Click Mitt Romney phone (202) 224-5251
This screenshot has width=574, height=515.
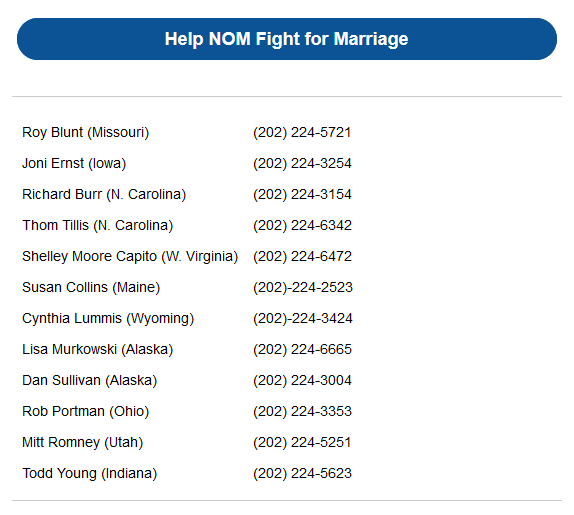tap(302, 443)
